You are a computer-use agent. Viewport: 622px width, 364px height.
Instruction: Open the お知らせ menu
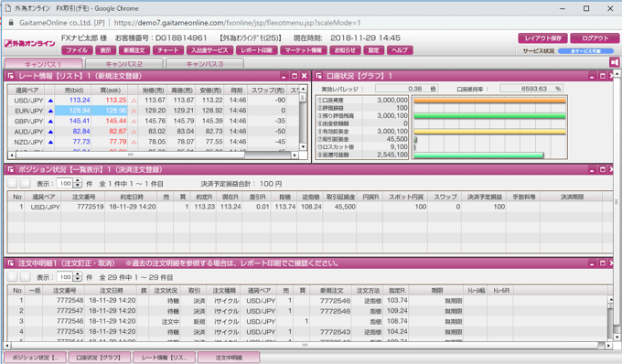[345, 50]
